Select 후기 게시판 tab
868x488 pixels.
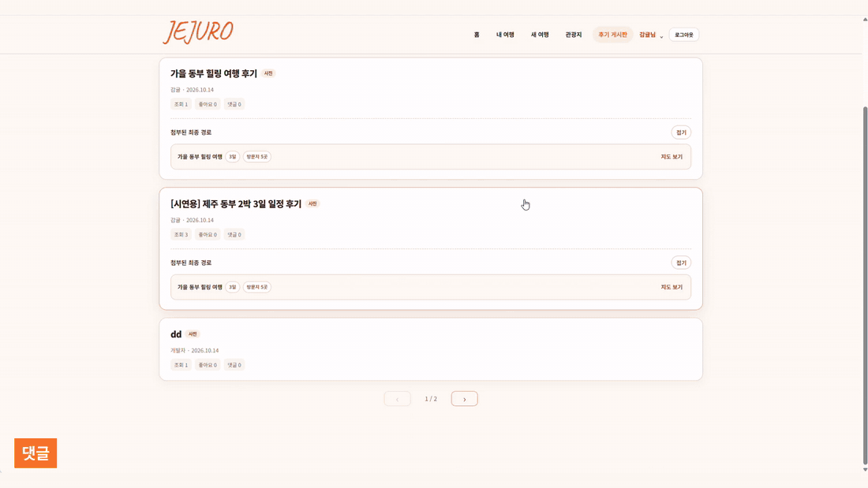tap(612, 35)
